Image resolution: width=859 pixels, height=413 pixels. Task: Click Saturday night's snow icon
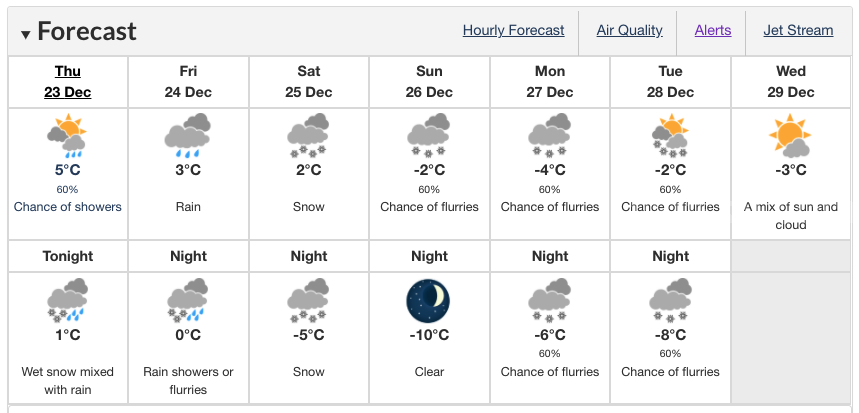tap(308, 301)
